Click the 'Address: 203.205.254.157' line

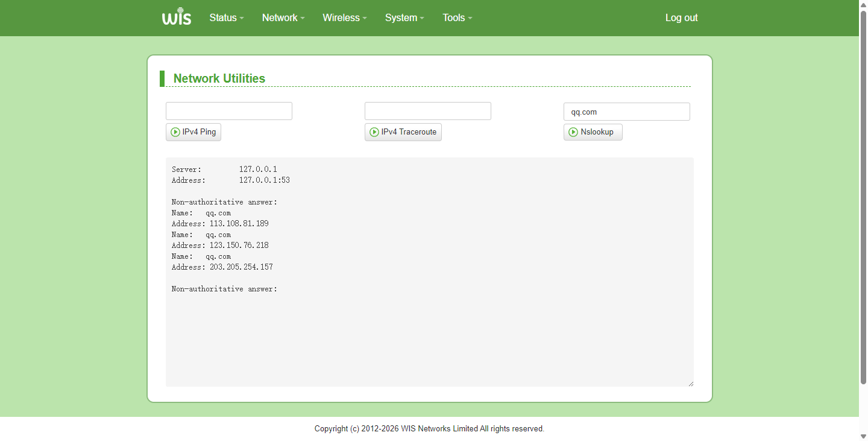(222, 267)
